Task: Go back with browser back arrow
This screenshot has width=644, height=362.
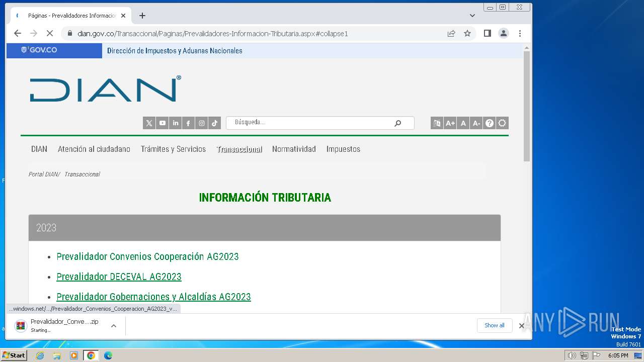Action: 18,33
